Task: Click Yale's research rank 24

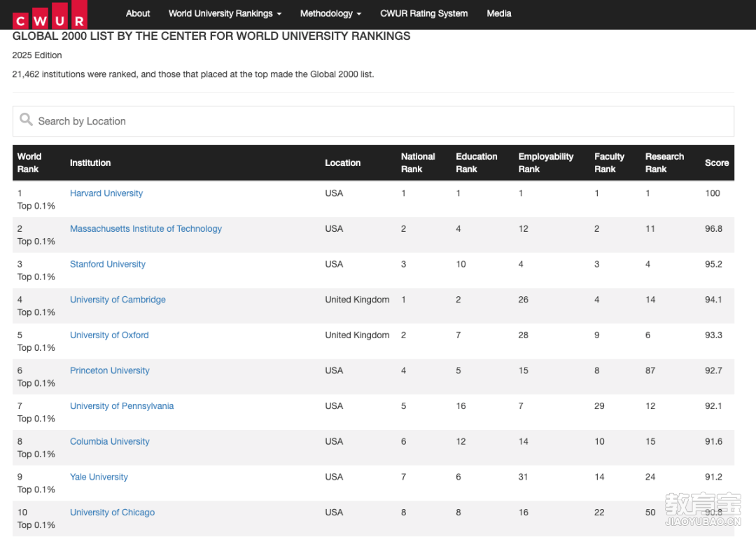Action: [650, 477]
